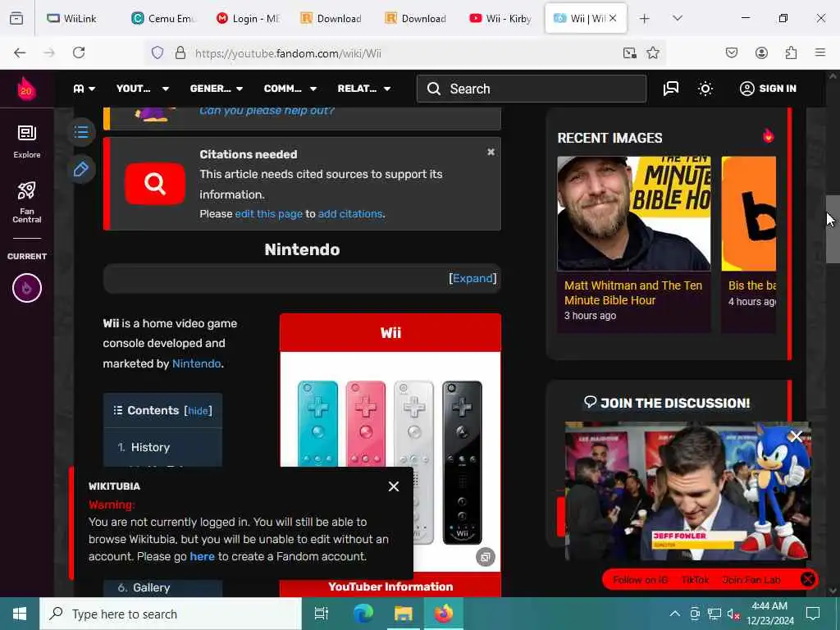Expand the Nintendo navbox
840x630 pixels.
472,278
